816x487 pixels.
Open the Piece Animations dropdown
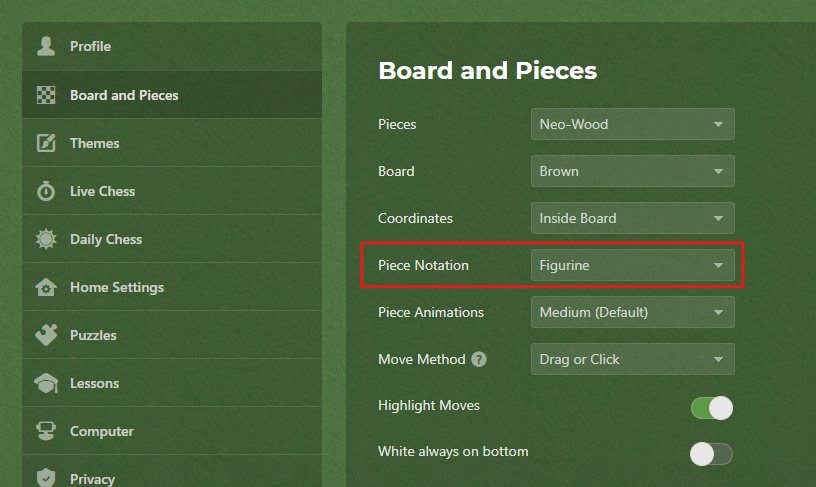pyautogui.click(x=632, y=312)
